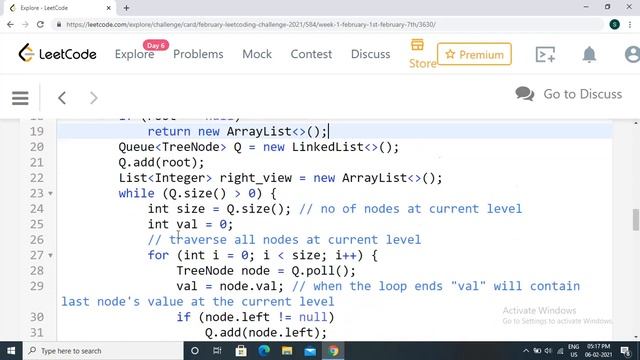The height and width of the screenshot is (360, 640).
Task: Click the Go to Discuss chat icon
Action: pyautogui.click(x=524, y=94)
